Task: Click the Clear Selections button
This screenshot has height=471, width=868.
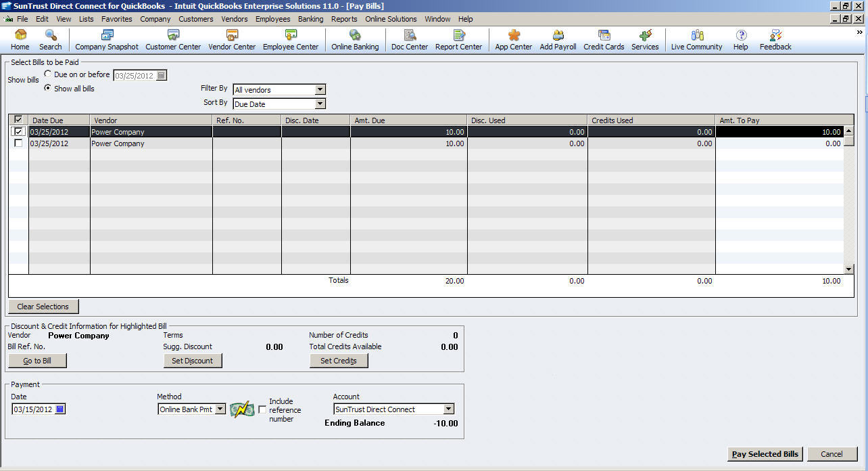Action: coord(43,307)
